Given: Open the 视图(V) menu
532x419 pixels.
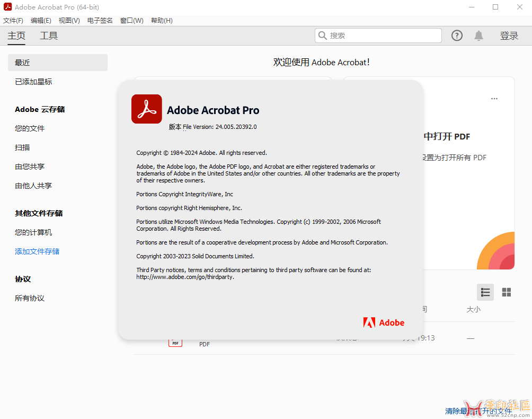Looking at the screenshot, I should pyautogui.click(x=69, y=21).
